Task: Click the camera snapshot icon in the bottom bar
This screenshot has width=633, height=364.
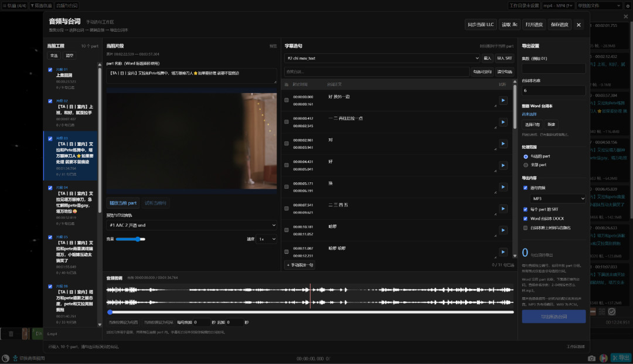Action: tap(591, 358)
